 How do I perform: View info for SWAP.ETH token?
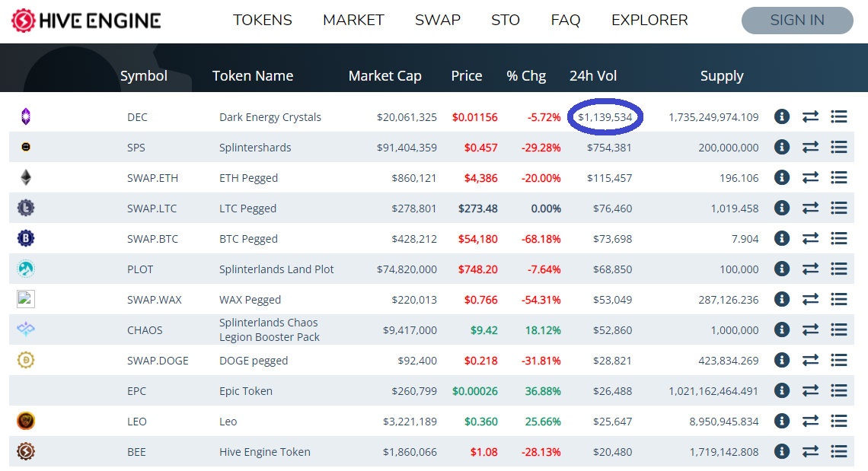[x=782, y=177]
